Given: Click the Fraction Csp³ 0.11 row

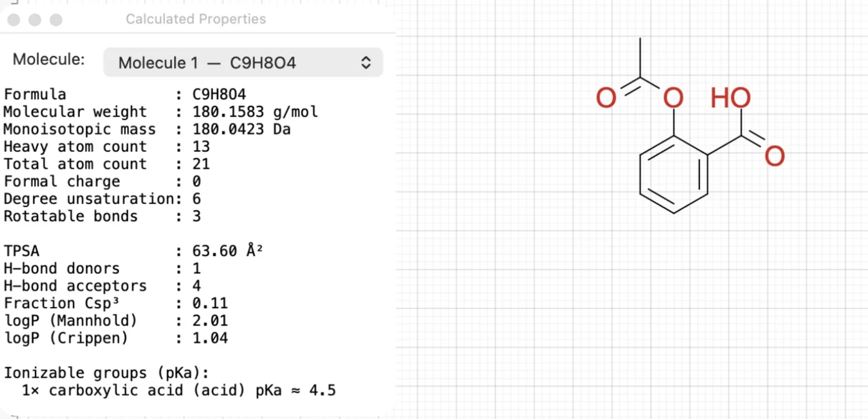Looking at the screenshot, I should (x=116, y=303).
